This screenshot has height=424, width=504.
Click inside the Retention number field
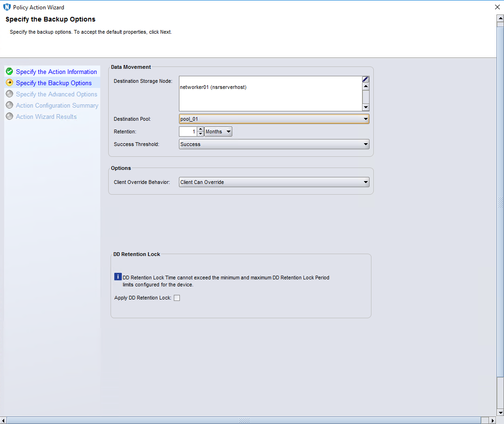coord(188,132)
